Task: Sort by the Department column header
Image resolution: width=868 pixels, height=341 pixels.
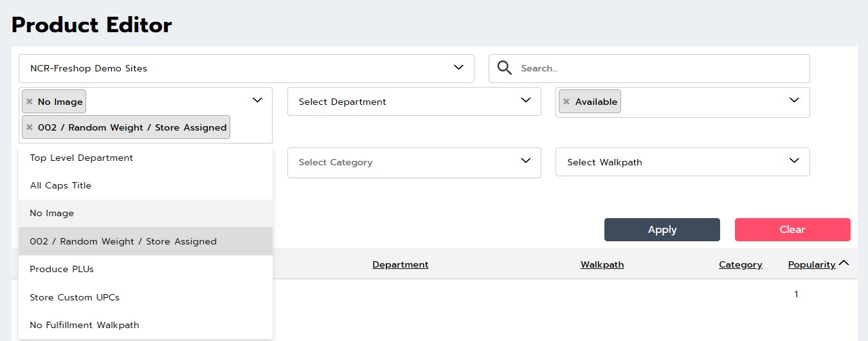Action: coord(401,264)
